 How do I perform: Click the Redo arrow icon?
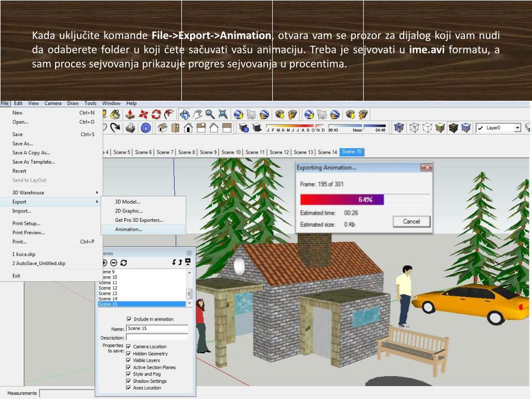point(115,128)
